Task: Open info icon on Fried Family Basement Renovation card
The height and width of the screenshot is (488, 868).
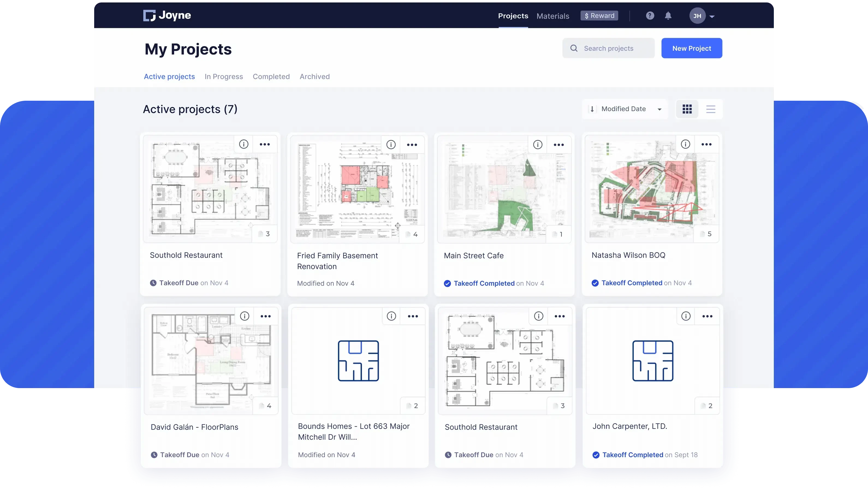Action: click(x=391, y=144)
